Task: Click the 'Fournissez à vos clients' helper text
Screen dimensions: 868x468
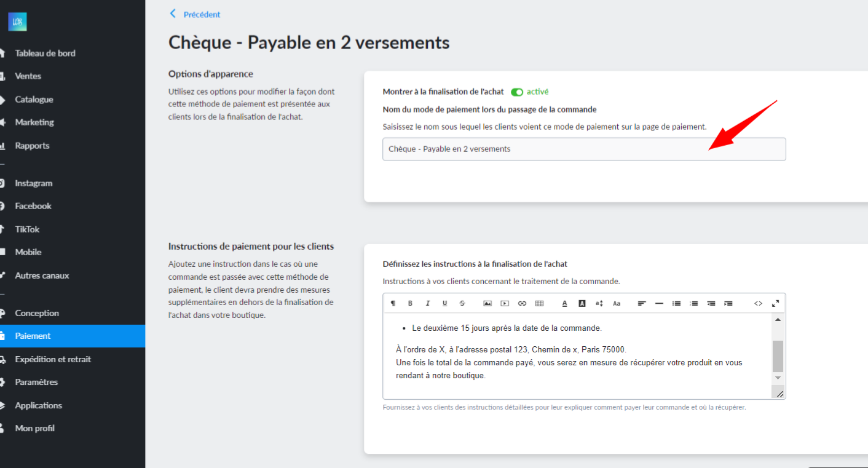Action: tap(564, 407)
